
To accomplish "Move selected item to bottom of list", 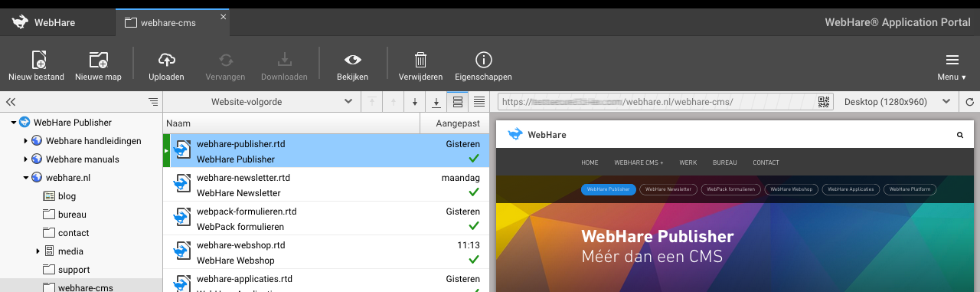I will pos(436,102).
